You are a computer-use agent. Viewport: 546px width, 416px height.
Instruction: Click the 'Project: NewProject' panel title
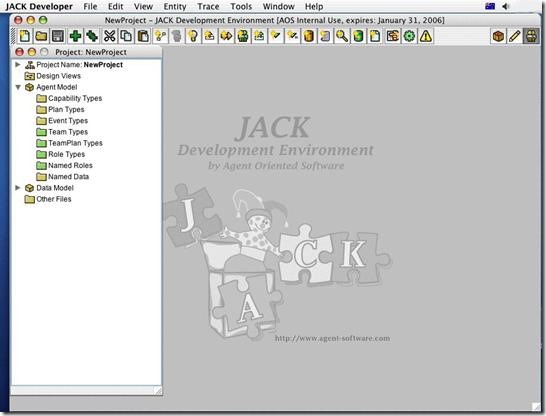[x=91, y=52]
